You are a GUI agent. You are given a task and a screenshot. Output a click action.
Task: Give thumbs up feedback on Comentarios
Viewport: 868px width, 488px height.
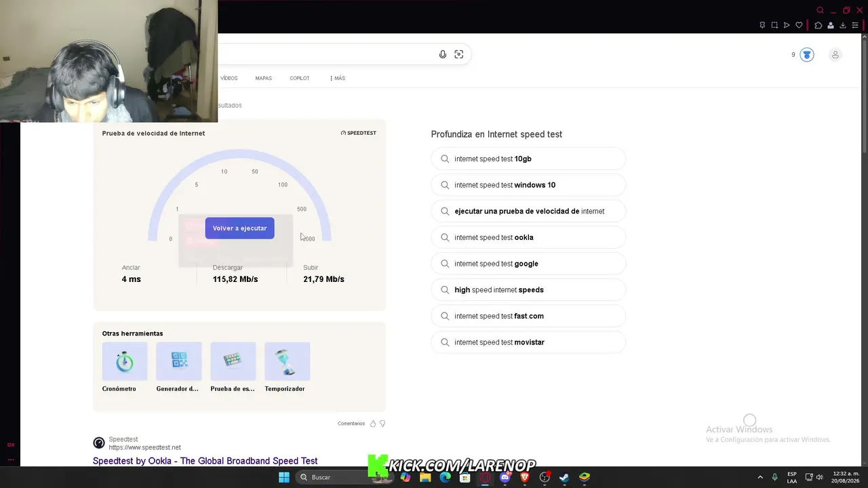(373, 424)
